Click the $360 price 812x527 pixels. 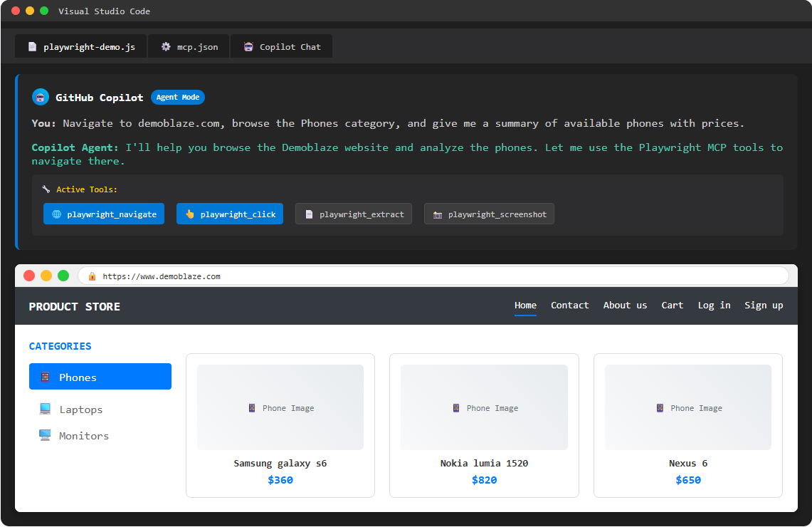tap(280, 480)
